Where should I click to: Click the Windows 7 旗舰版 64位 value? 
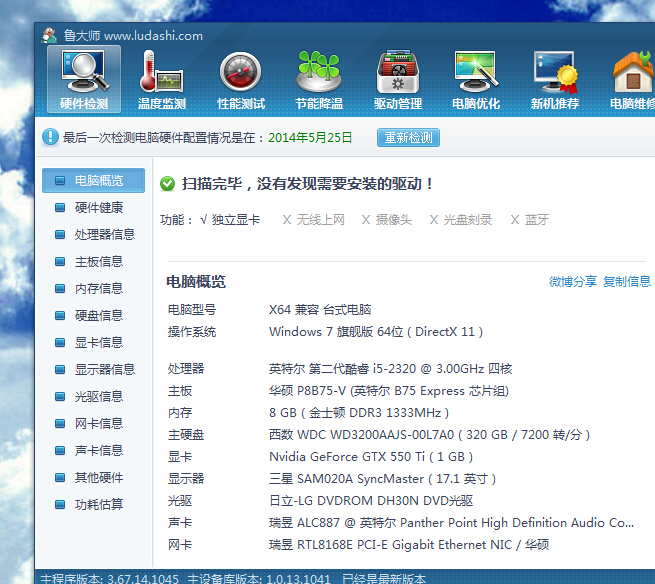376,332
